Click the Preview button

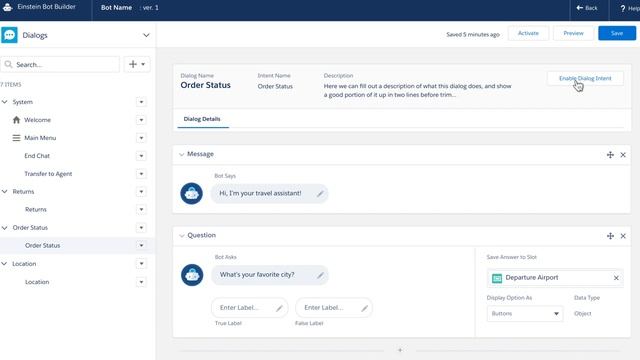click(x=573, y=33)
